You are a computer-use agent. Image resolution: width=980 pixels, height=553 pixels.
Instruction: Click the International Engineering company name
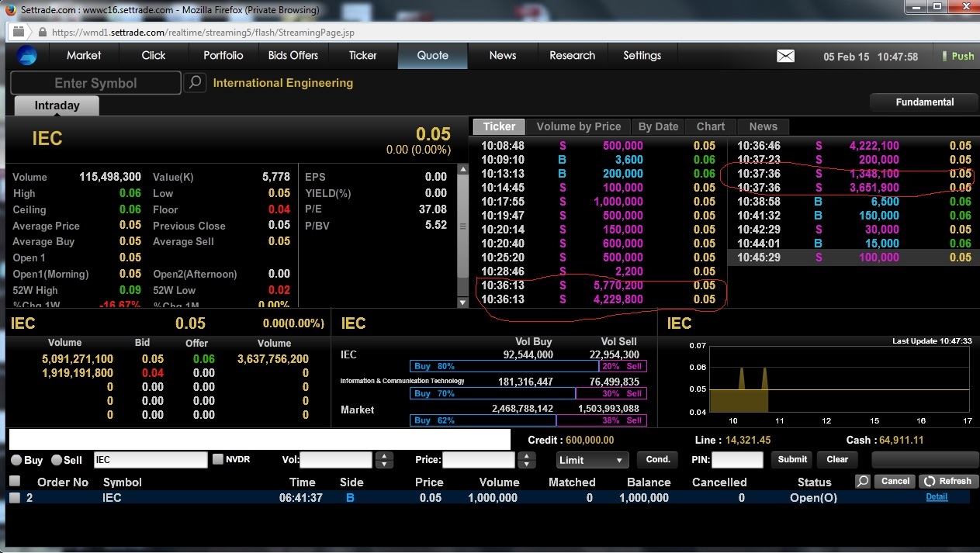click(283, 83)
